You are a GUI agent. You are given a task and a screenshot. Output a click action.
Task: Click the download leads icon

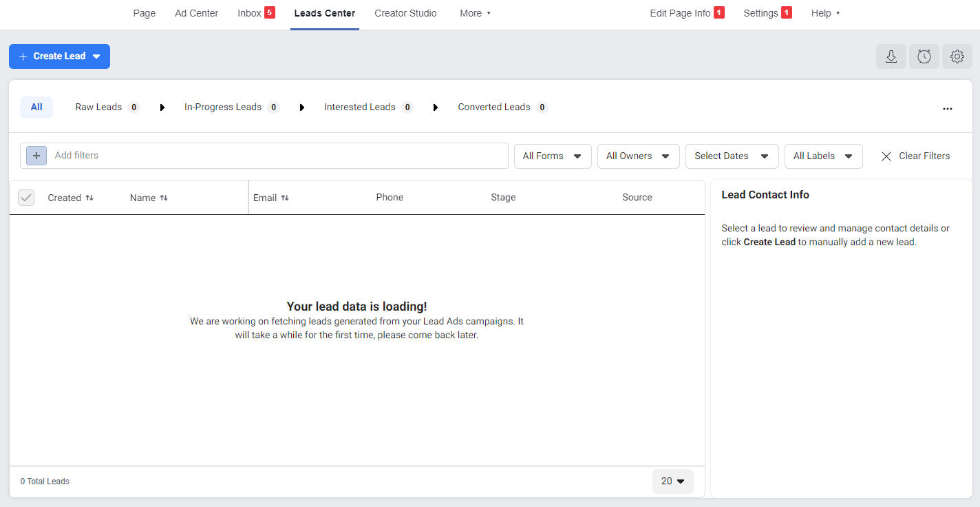tap(891, 56)
